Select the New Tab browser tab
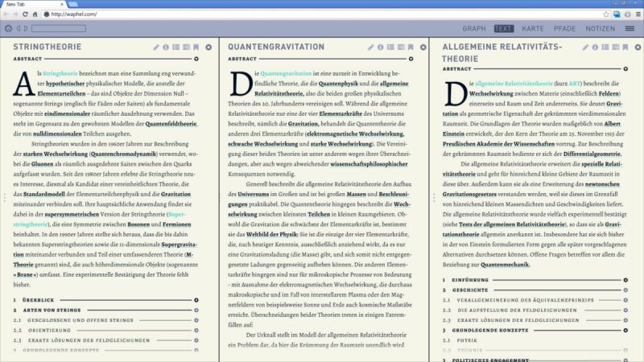 pos(35,4)
